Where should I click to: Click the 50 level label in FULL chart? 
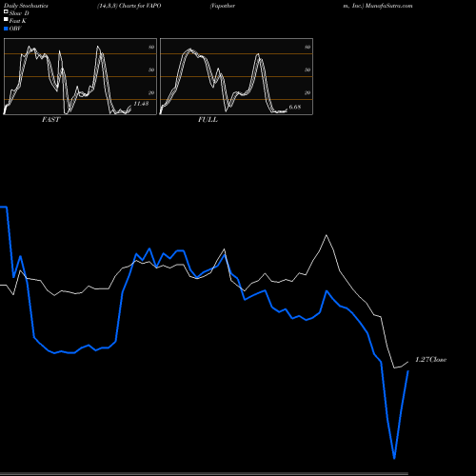click(x=307, y=69)
